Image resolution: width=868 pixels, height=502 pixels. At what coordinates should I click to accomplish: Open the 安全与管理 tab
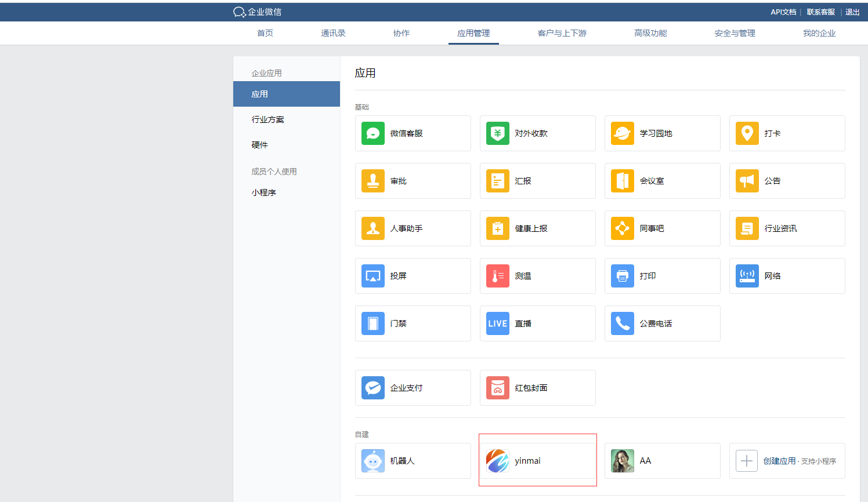click(735, 33)
